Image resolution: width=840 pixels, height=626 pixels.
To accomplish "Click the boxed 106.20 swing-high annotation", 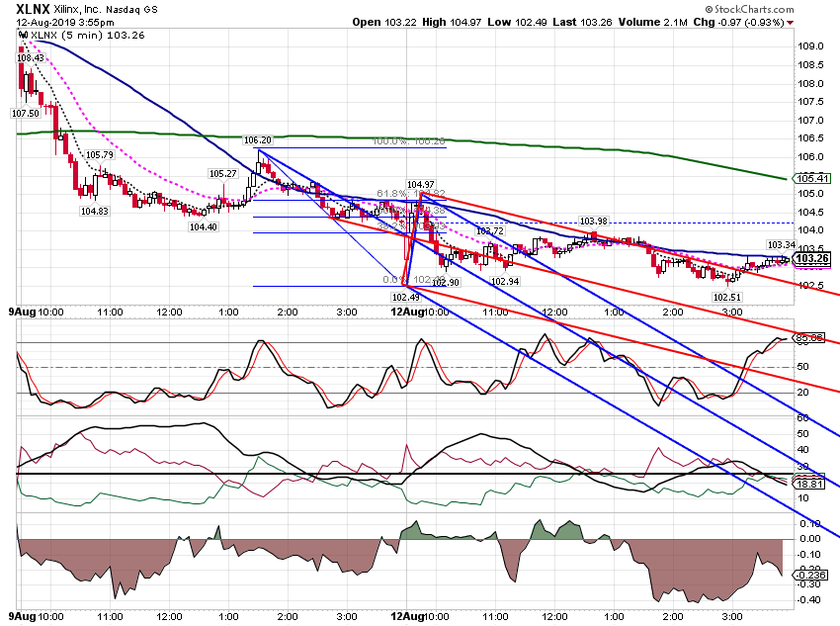I will tap(258, 140).
